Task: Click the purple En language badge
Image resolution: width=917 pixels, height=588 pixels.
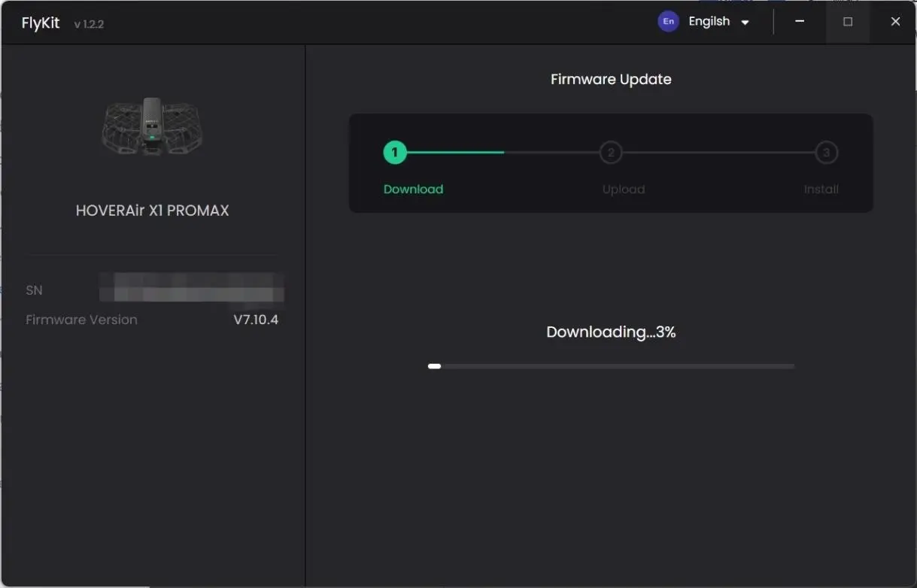Action: click(668, 22)
